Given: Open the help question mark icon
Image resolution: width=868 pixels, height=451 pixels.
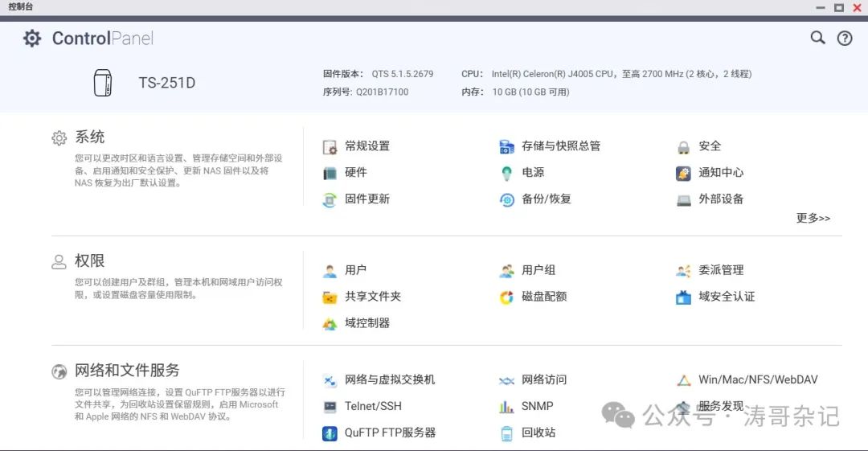Looking at the screenshot, I should 845,38.
